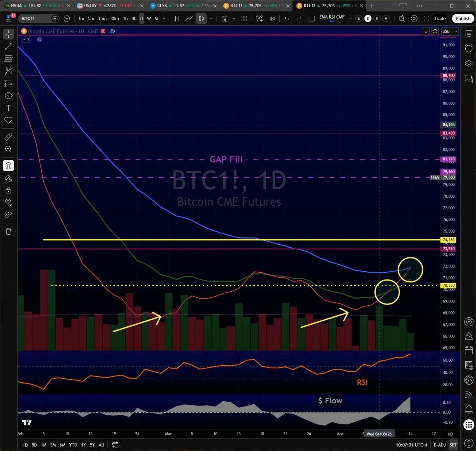The image size is (476, 451).
Task: Open chart settings hexagon icon
Action: coord(414,19)
